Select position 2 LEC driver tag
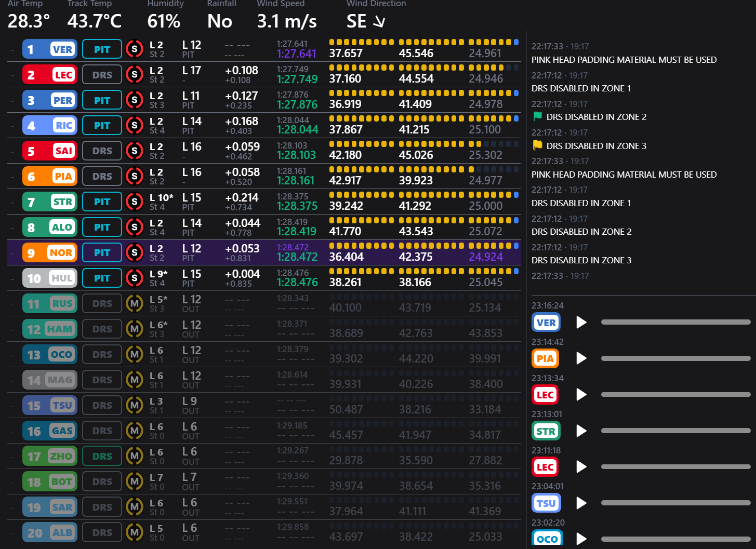 (50, 75)
